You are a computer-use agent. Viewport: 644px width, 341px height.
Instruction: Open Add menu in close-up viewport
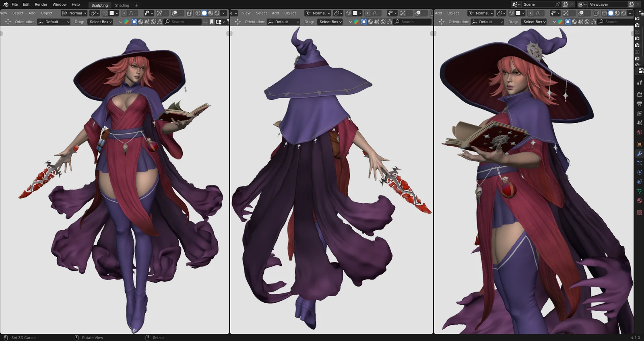(438, 13)
